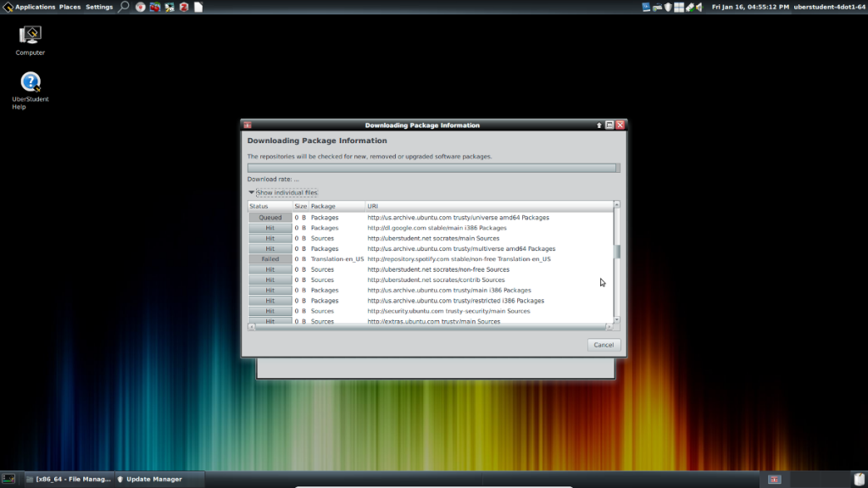Open the Places menu
The height and width of the screenshot is (488, 868).
tap(70, 7)
